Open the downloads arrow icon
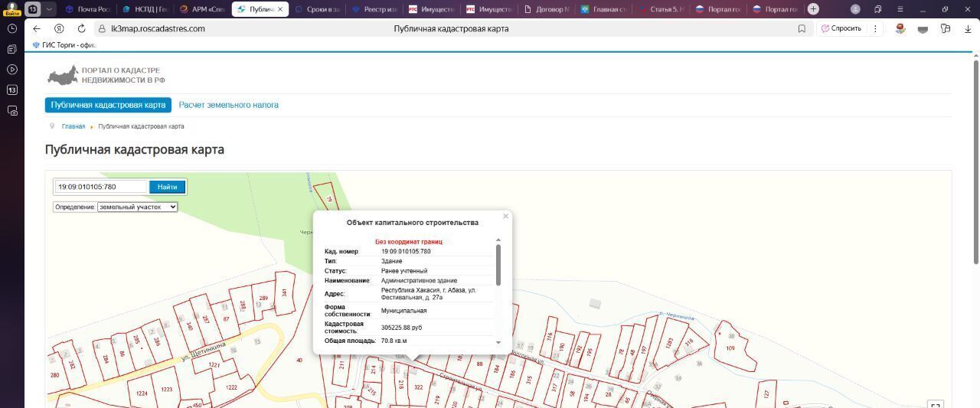The width and height of the screenshot is (980, 408). 968,28
